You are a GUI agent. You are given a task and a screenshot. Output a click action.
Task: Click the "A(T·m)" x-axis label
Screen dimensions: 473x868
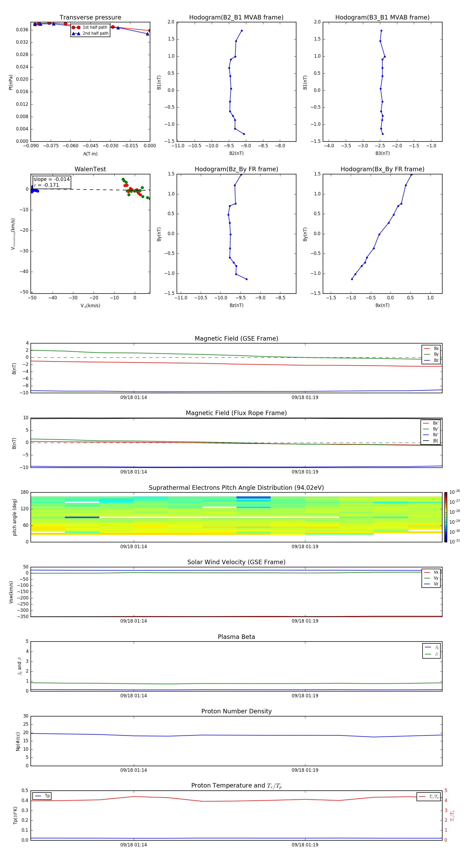pyautogui.click(x=90, y=154)
